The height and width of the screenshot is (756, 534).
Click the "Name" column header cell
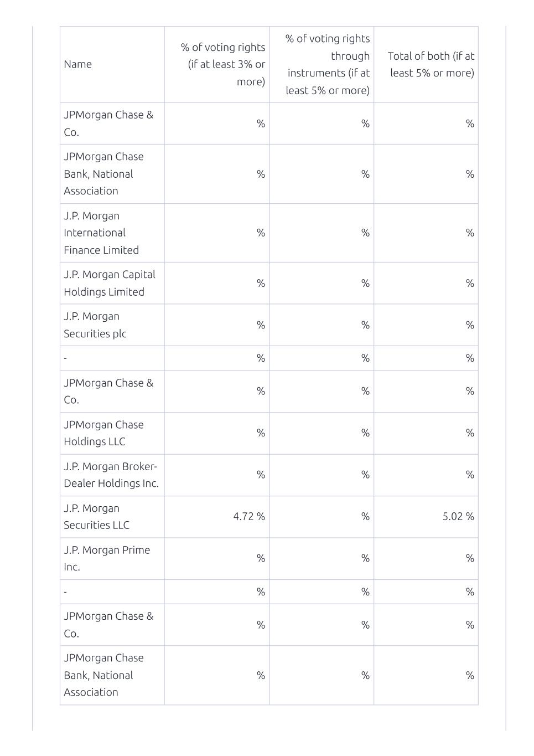(78, 64)
